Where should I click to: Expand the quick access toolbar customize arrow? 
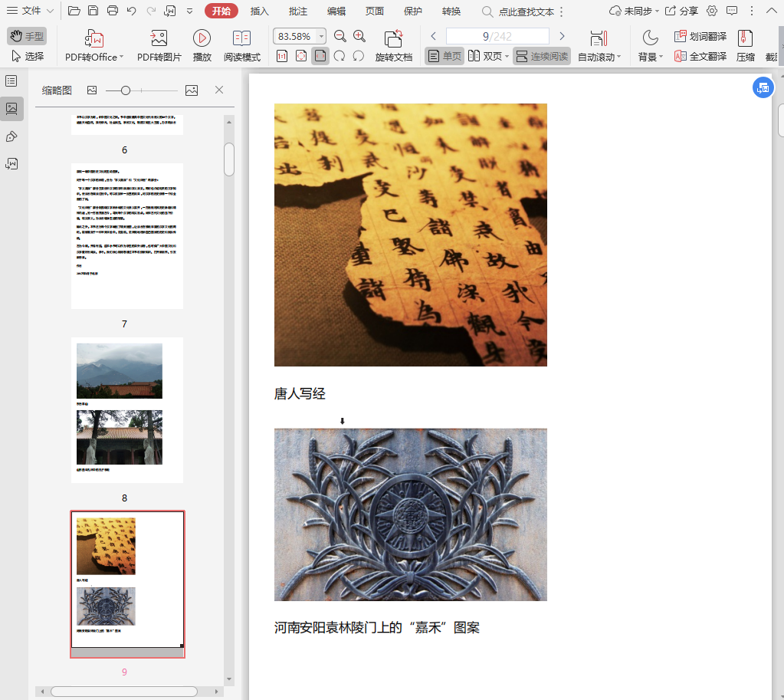click(189, 11)
